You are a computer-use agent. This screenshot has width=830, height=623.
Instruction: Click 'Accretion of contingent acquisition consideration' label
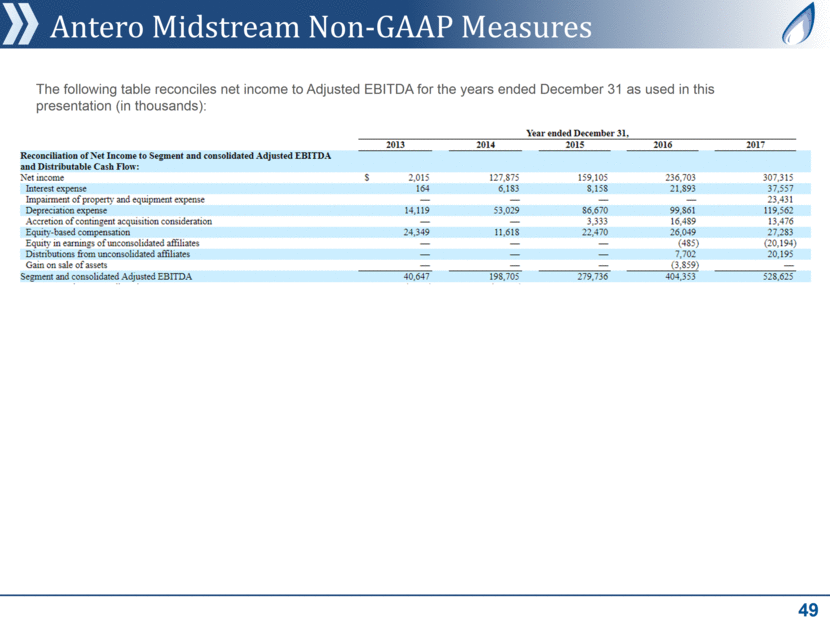[119, 221]
